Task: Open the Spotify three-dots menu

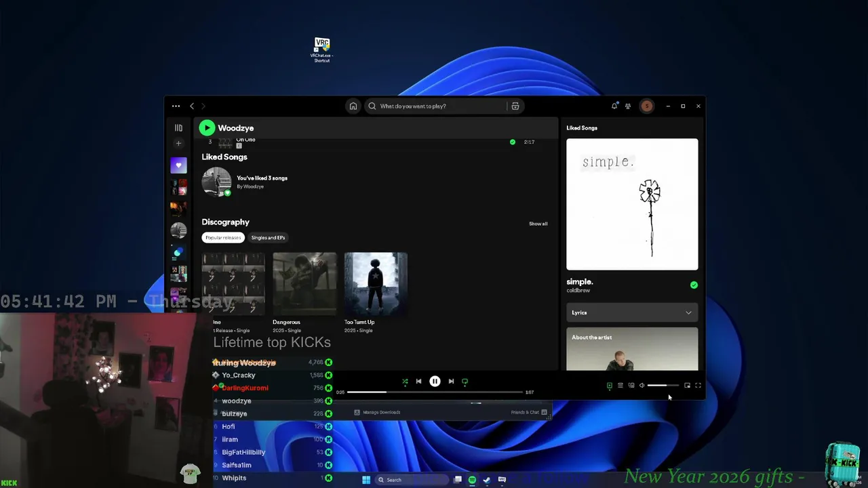Action: pyautogui.click(x=176, y=106)
